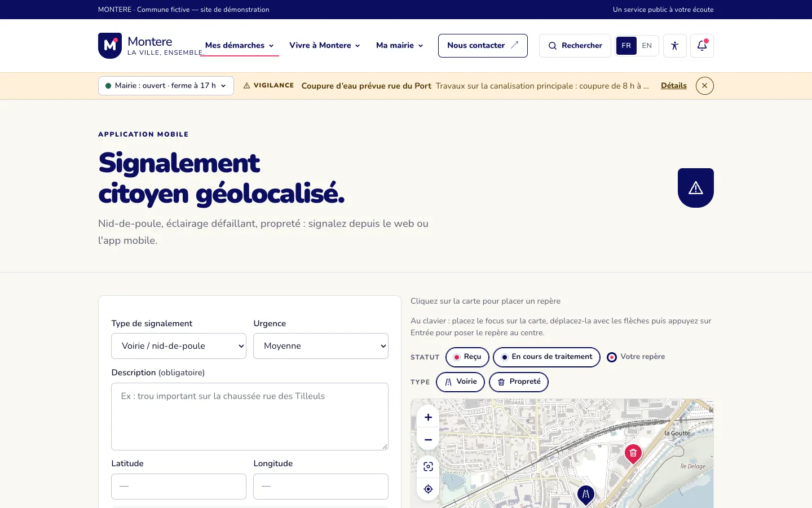
Task: Zoom out on the map
Action: pos(428,440)
